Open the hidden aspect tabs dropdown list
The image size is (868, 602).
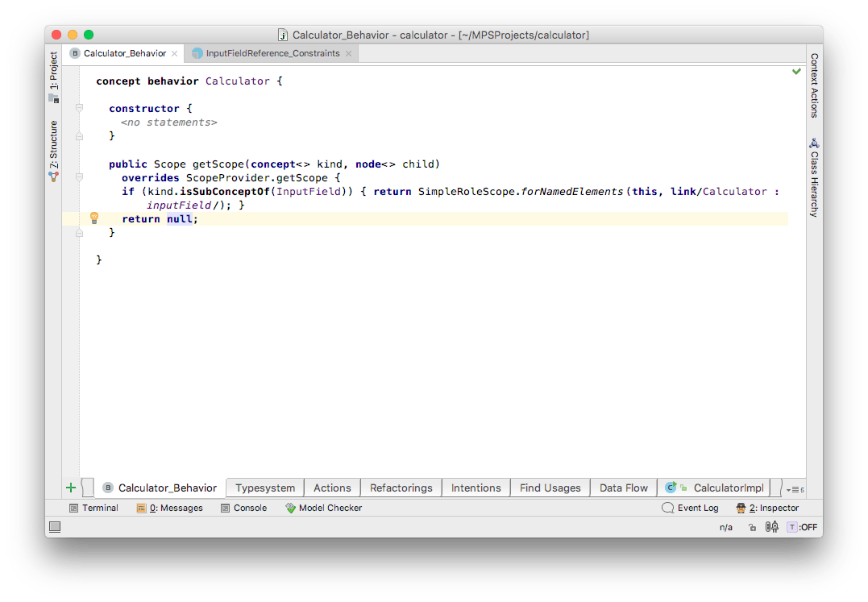[x=794, y=488]
